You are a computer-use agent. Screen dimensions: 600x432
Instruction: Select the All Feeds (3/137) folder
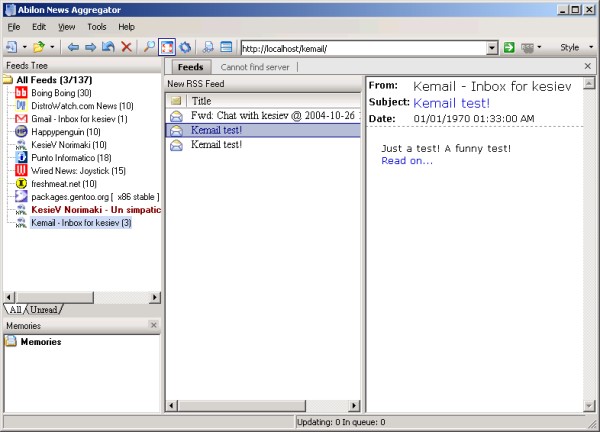pos(54,80)
